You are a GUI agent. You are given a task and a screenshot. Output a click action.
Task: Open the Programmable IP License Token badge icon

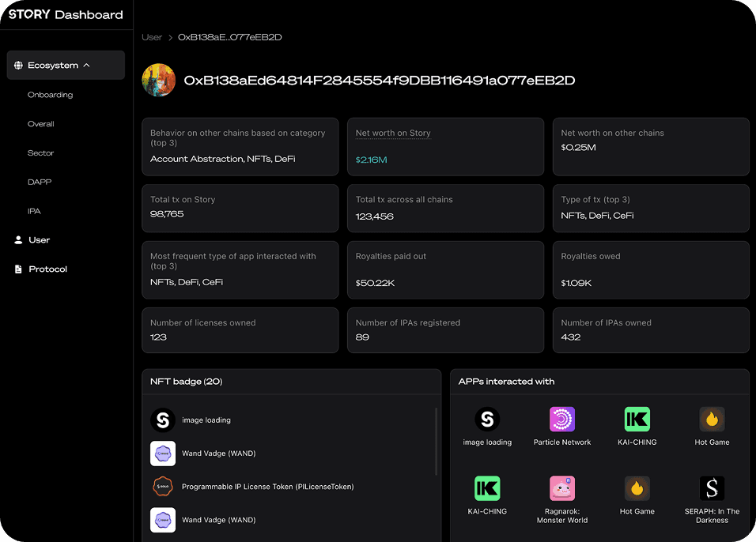point(163,487)
